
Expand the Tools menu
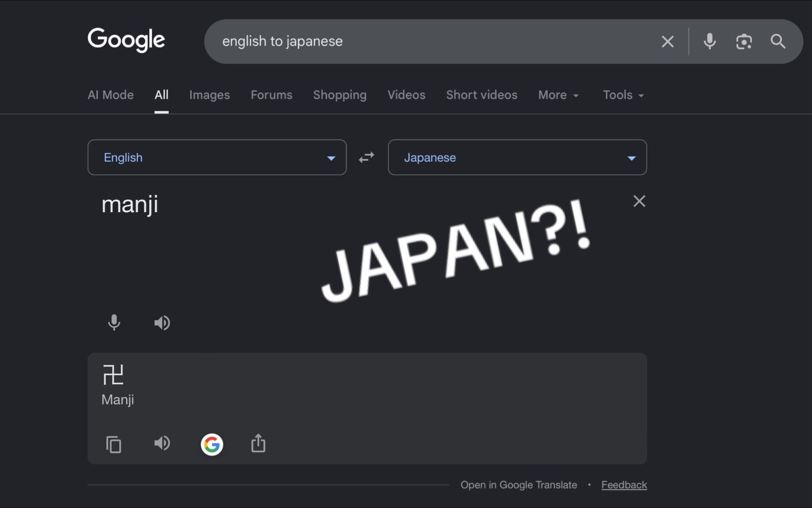coord(623,95)
